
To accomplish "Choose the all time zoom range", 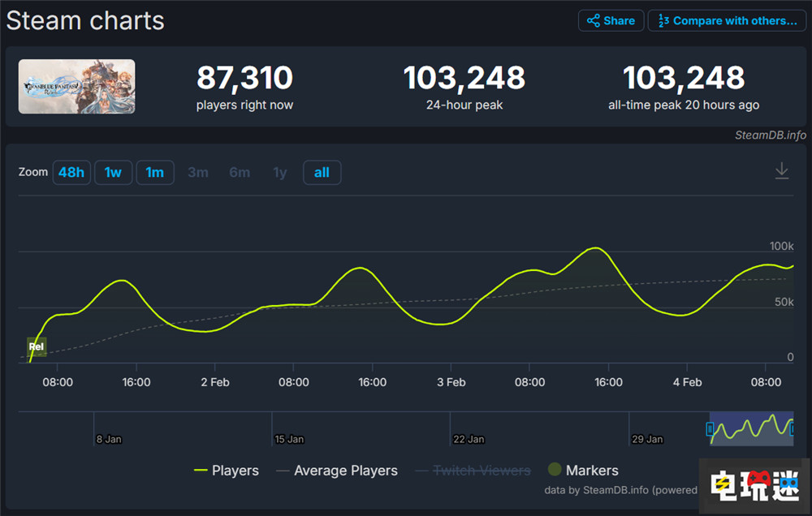I will pyautogui.click(x=322, y=172).
